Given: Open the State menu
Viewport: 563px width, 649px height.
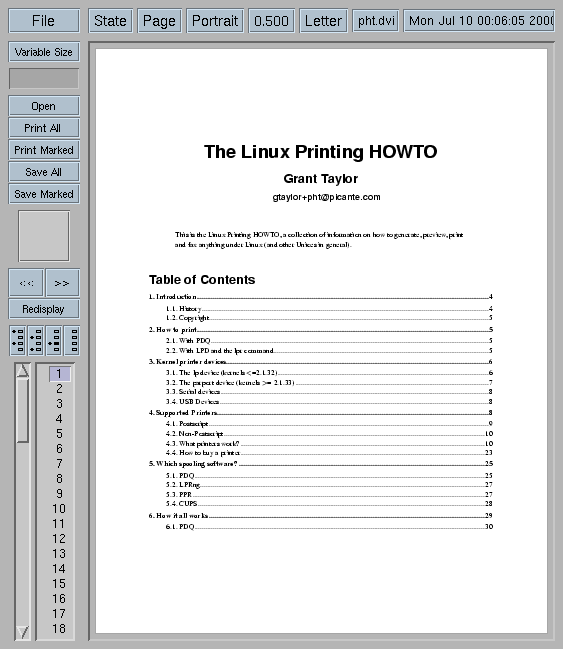Looking at the screenshot, I should (110, 21).
